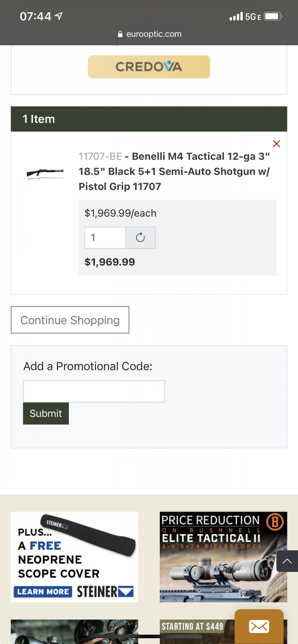Click the Credova financing button
Viewport: 298px width, 644px height.
[x=149, y=67]
